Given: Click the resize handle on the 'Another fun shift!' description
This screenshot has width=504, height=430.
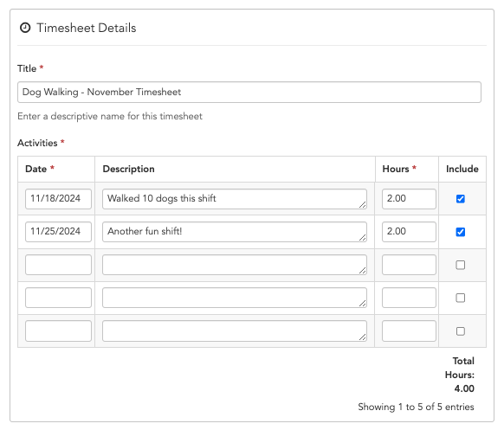Looking at the screenshot, I should point(362,237).
